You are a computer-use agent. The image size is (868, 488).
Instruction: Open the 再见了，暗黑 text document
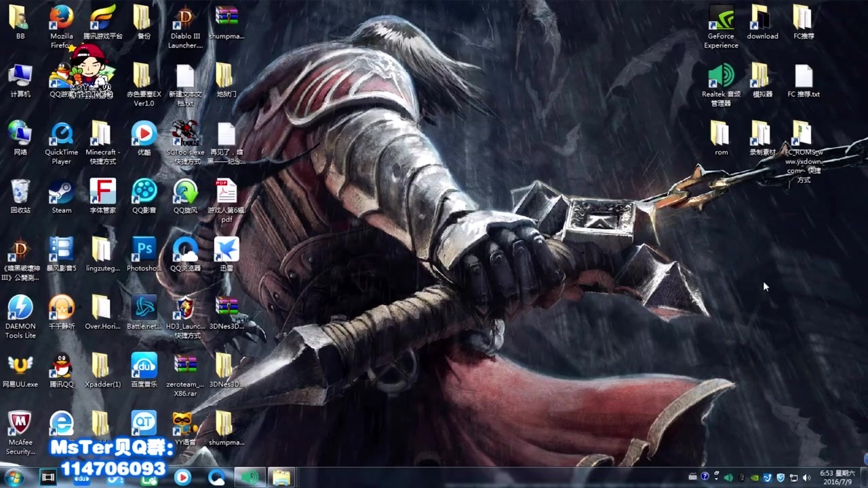(x=226, y=142)
